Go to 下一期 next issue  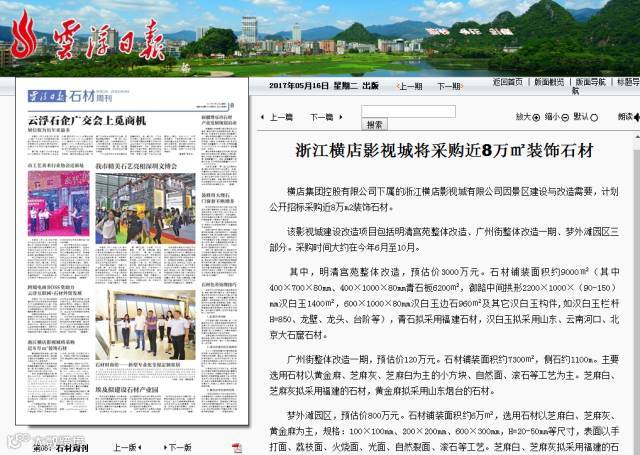(x=449, y=87)
